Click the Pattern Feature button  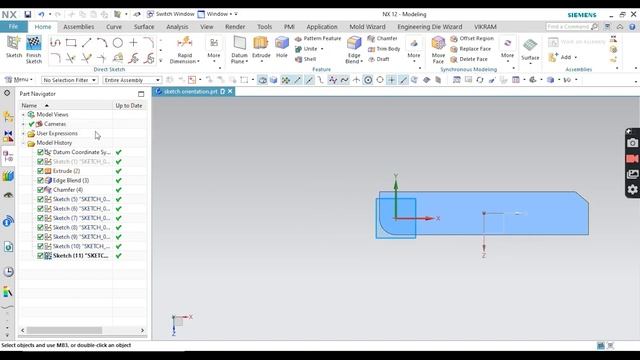tap(318, 38)
